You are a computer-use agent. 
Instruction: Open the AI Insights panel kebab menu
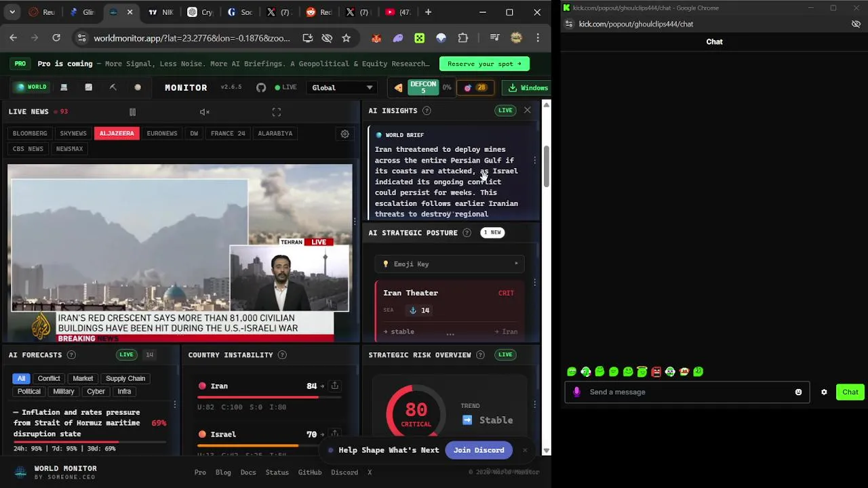[534, 161]
